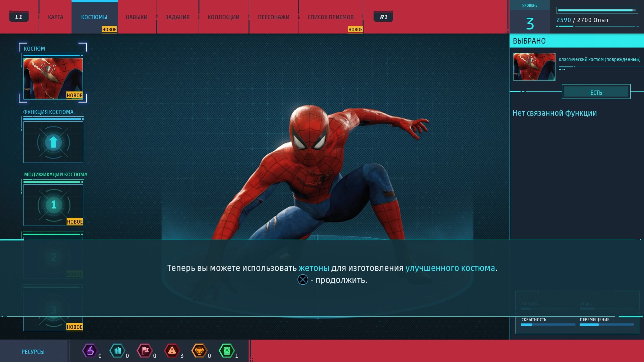
Task: Click the selected classic suit thumbnail
Action: [x=534, y=67]
